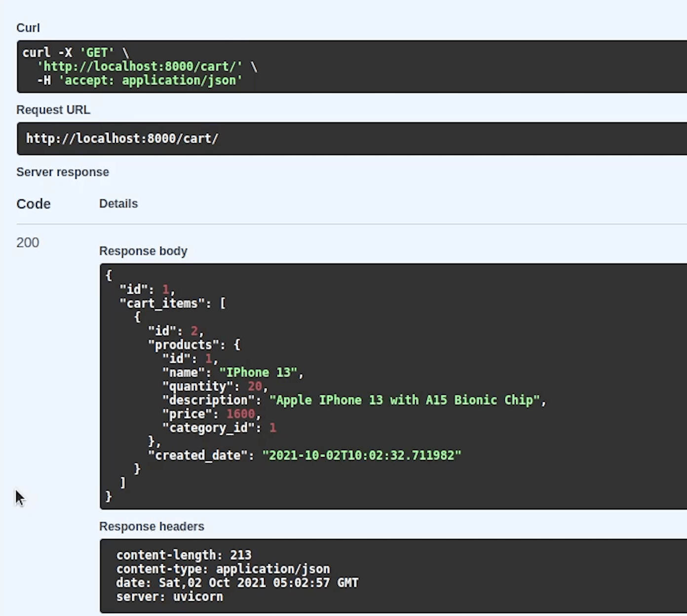The image size is (687, 616).
Task: Click the product description string
Action: [404, 400]
